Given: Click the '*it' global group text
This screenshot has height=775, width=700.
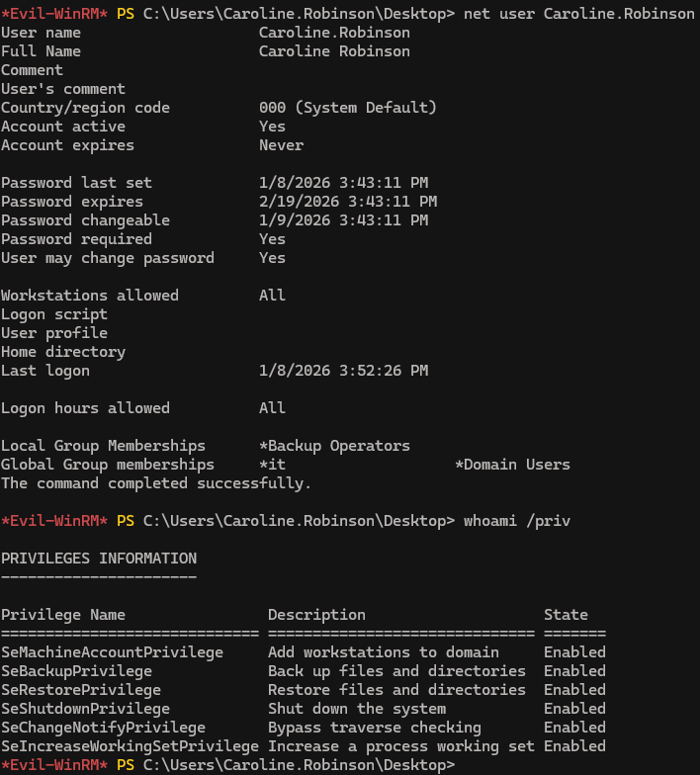Looking at the screenshot, I should [272, 465].
